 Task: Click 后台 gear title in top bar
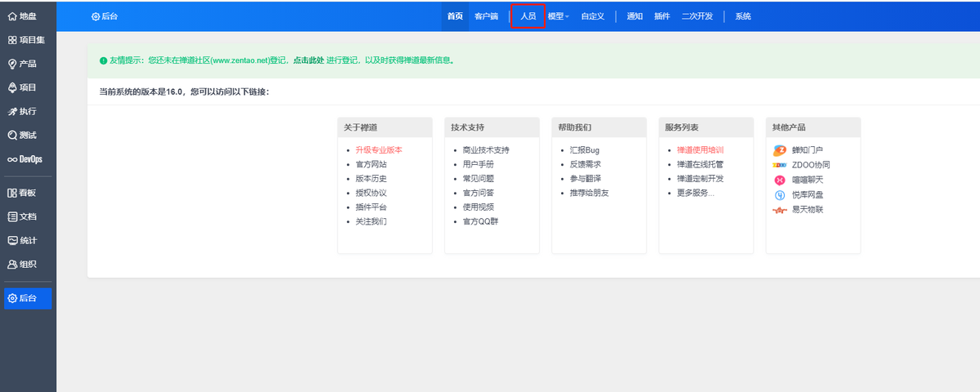pos(105,16)
